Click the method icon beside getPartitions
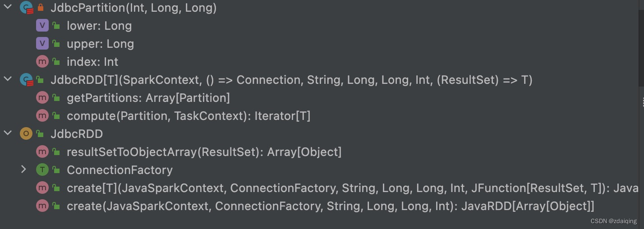This screenshot has width=644, height=229. click(42, 98)
